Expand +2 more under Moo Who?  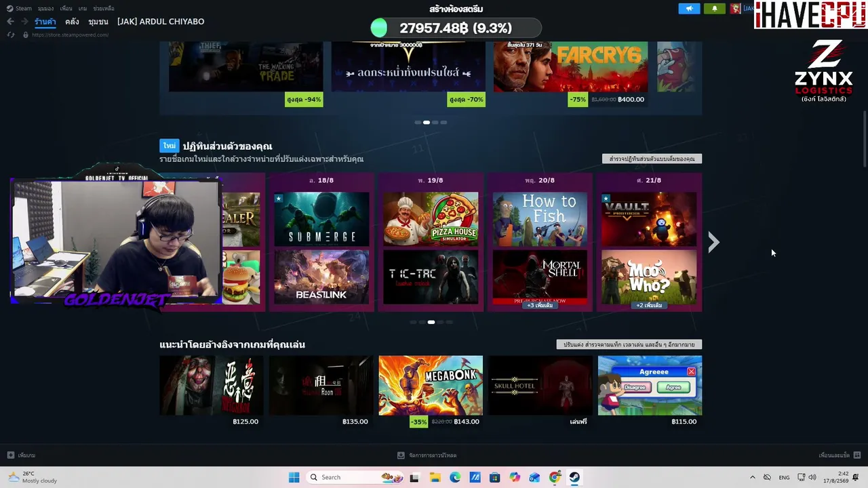click(x=649, y=305)
